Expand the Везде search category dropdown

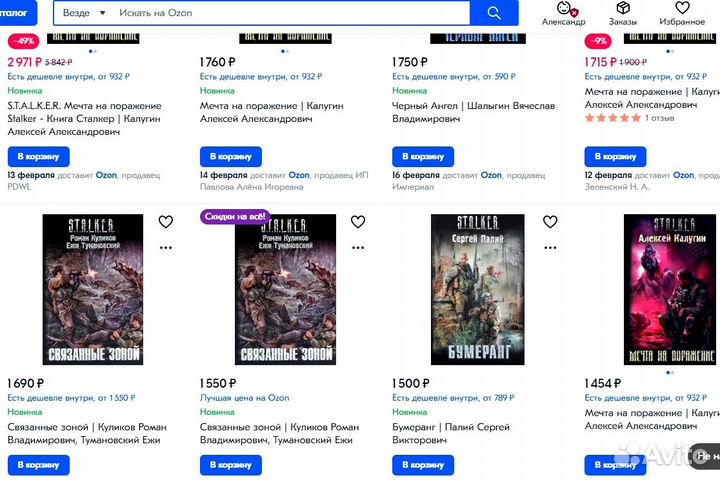pyautogui.click(x=84, y=13)
